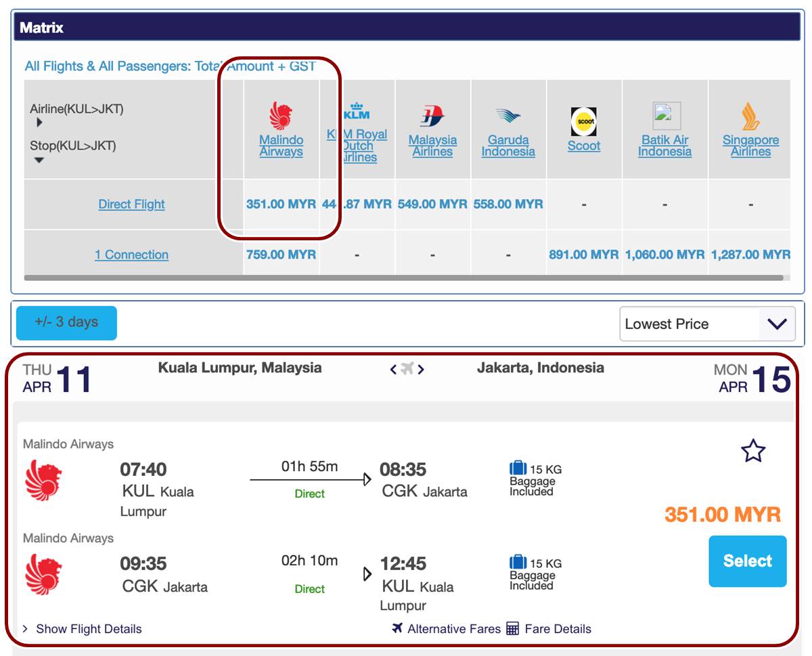Select the 891.00 MYR Scoot fare
This screenshot has width=812, height=656.
pyautogui.click(x=584, y=255)
